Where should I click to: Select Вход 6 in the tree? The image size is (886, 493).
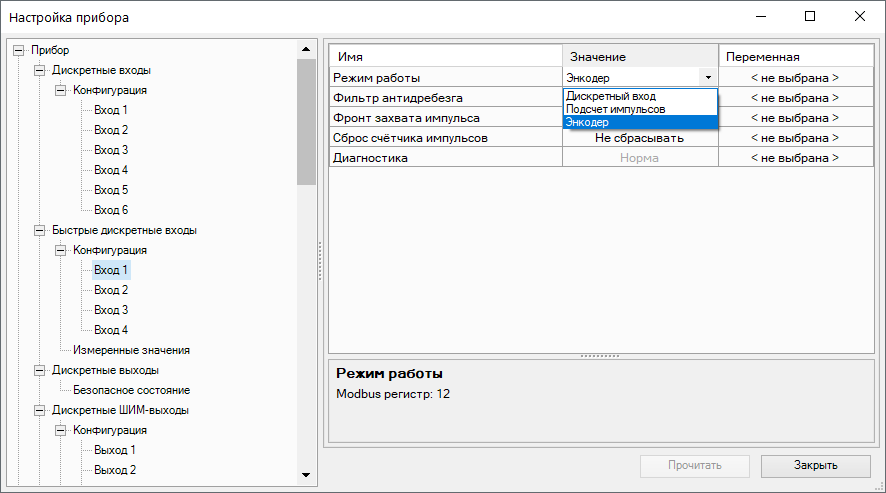pyautogui.click(x=111, y=210)
